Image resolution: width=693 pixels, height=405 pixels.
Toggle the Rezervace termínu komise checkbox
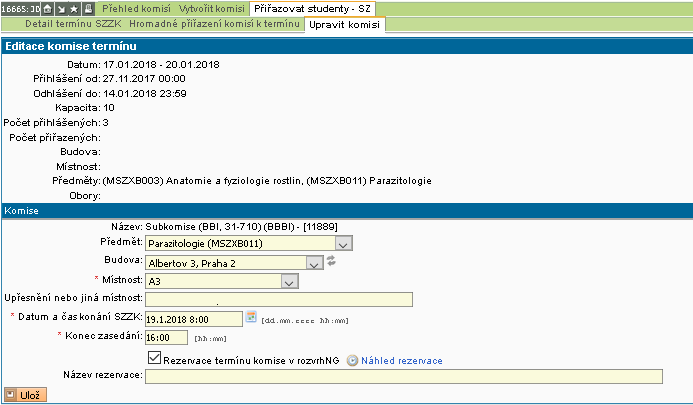pyautogui.click(x=154, y=358)
